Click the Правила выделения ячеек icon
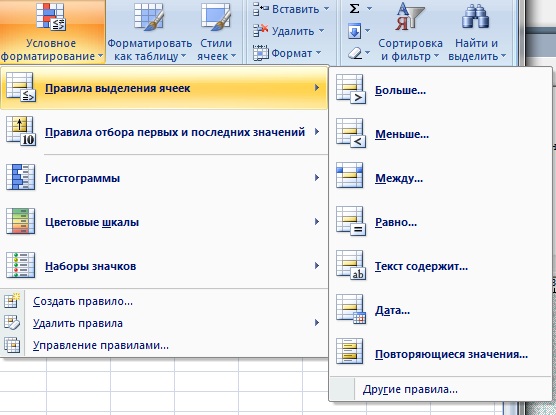This screenshot has height=415, width=556. point(21,87)
